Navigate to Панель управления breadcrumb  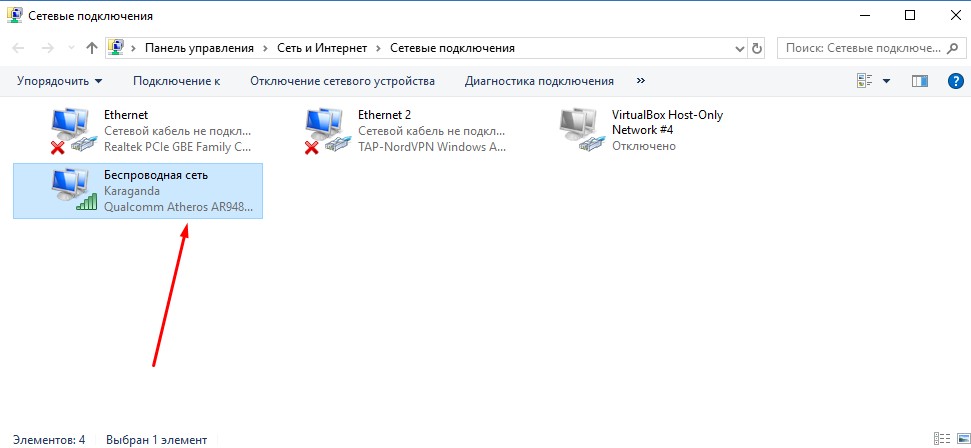tap(199, 48)
